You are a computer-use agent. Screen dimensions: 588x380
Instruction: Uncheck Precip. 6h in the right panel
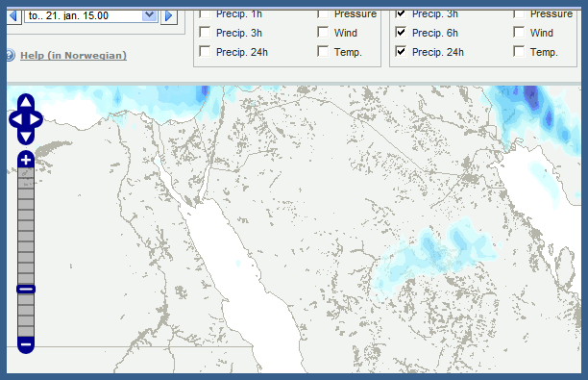(401, 33)
